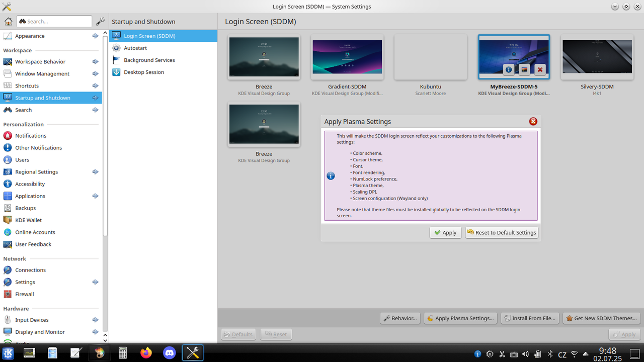644x362 pixels.
Task: Click the Firewall icon
Action: (x=8, y=294)
